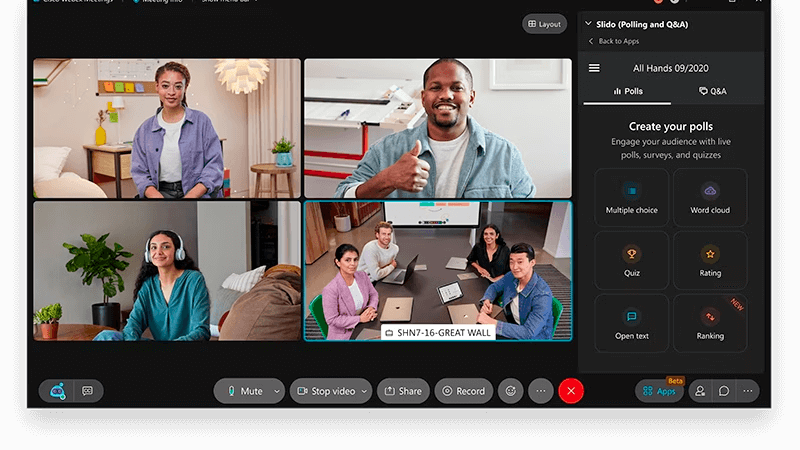Image resolution: width=800 pixels, height=450 pixels.
Task: Select the SHN7-16-GREAT WALL video tile
Action: [438, 270]
